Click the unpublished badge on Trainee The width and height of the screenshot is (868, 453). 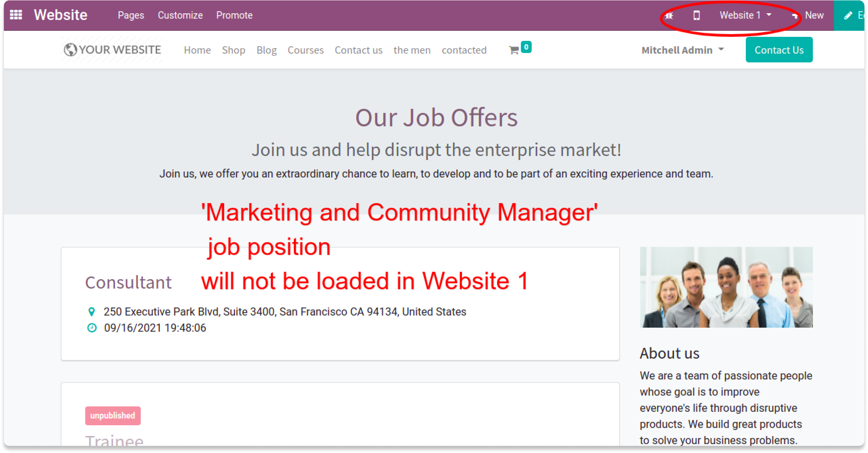pos(112,415)
